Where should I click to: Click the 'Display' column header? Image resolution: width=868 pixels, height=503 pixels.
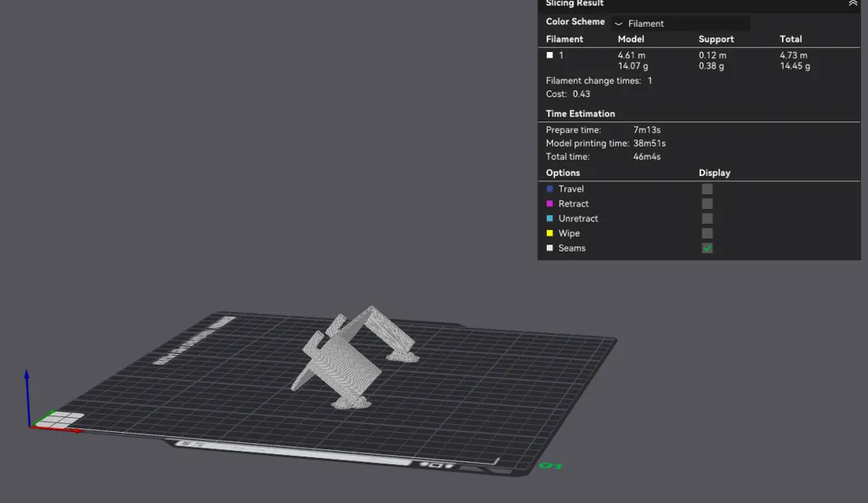[x=714, y=173]
